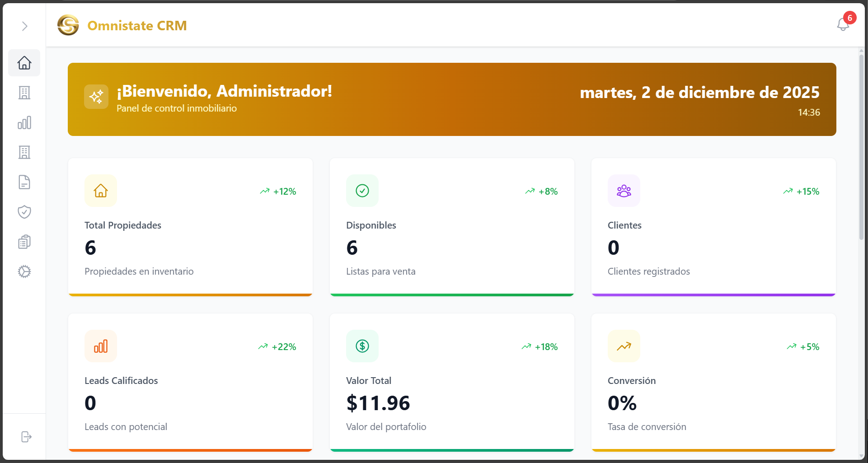This screenshot has width=868, height=463.
Task: Click the second building icon in the sidebar
Action: click(x=24, y=152)
